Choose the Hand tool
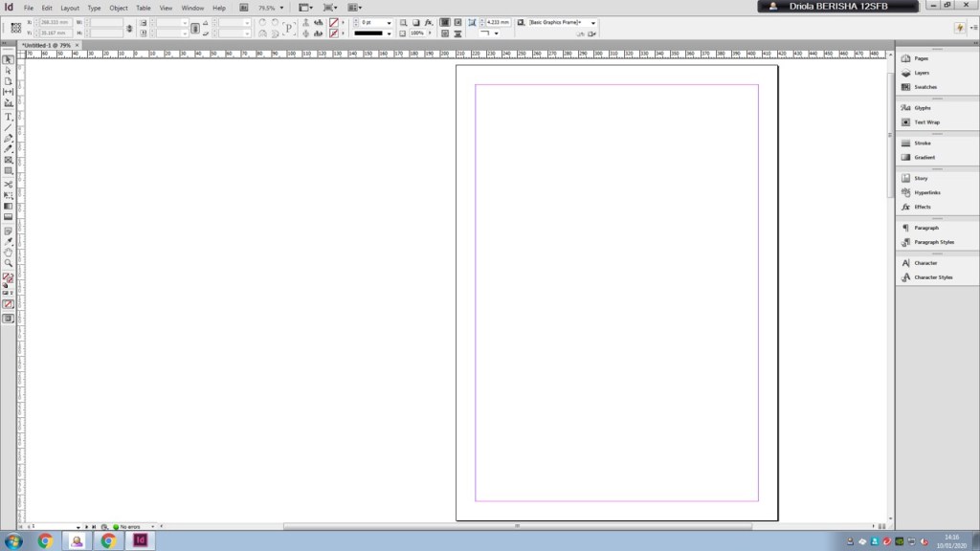The image size is (980, 551). [9, 253]
